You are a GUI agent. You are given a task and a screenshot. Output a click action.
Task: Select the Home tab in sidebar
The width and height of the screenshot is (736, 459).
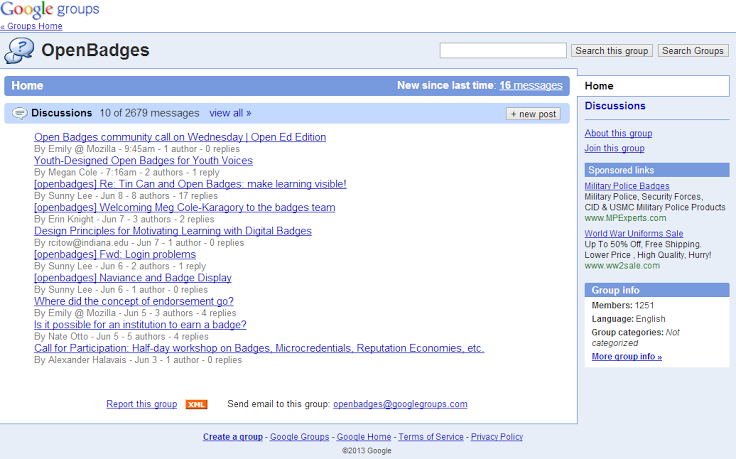pos(600,86)
